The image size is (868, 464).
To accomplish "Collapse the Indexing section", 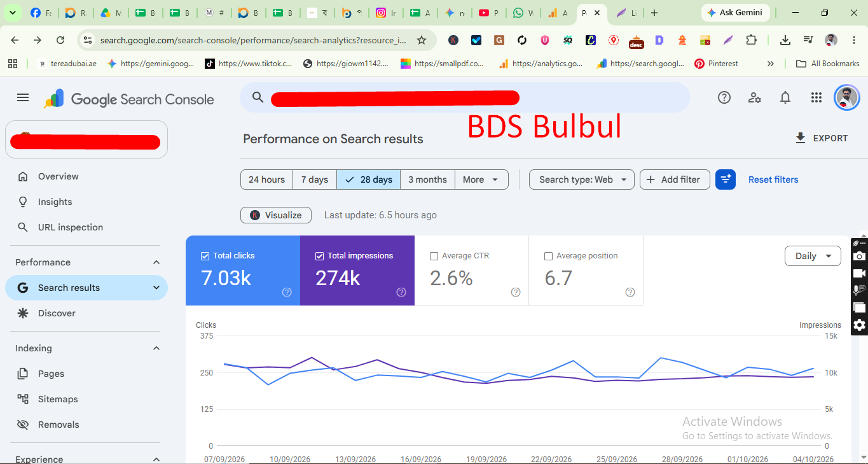I will pos(156,348).
